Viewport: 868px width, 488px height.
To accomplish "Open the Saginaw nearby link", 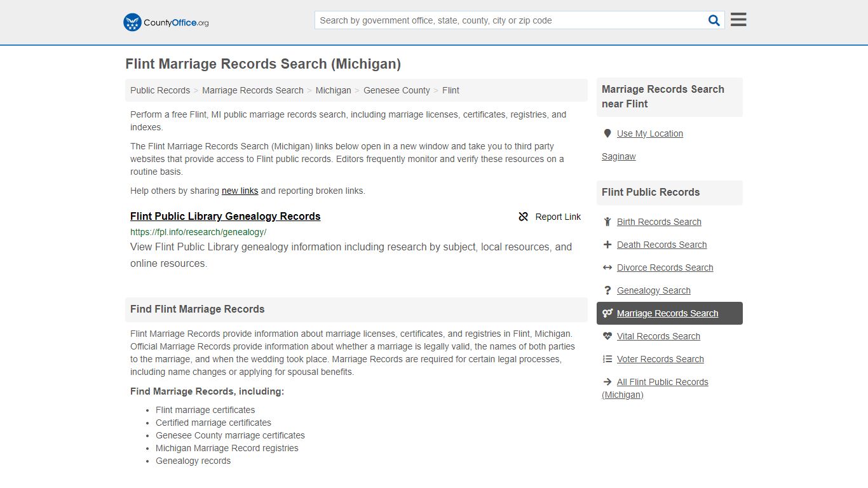I will coord(619,156).
